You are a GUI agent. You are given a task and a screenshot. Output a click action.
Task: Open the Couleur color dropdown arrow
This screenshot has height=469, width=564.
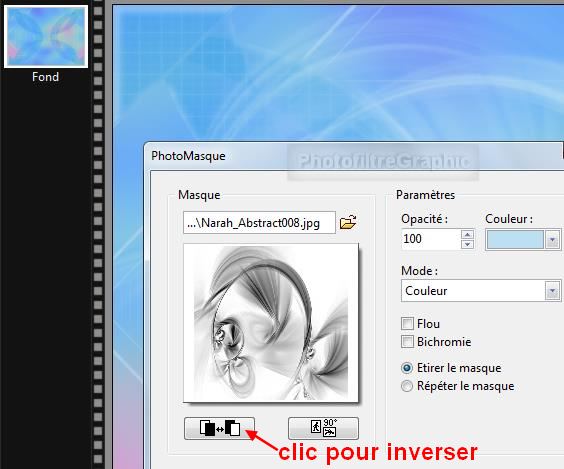click(x=552, y=240)
